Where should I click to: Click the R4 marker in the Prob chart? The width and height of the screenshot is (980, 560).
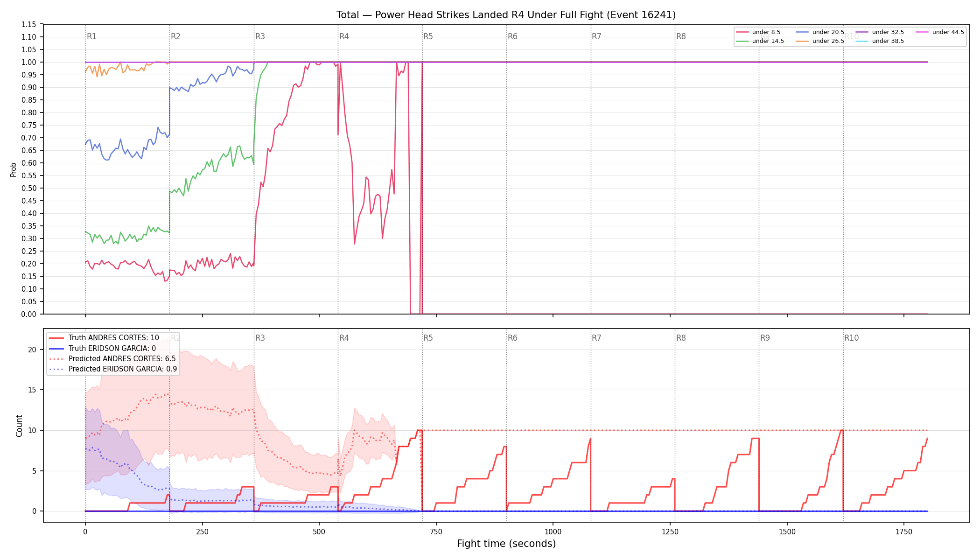344,36
